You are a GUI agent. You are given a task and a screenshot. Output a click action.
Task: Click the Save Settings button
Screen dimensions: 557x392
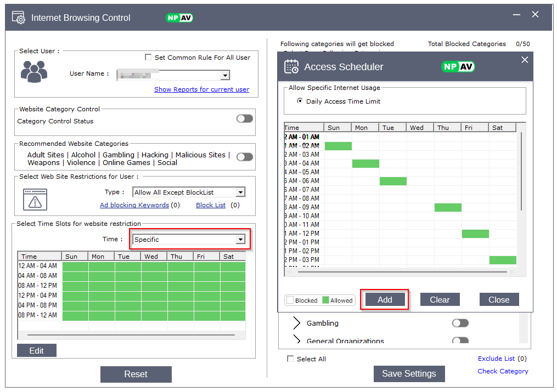pyautogui.click(x=409, y=373)
